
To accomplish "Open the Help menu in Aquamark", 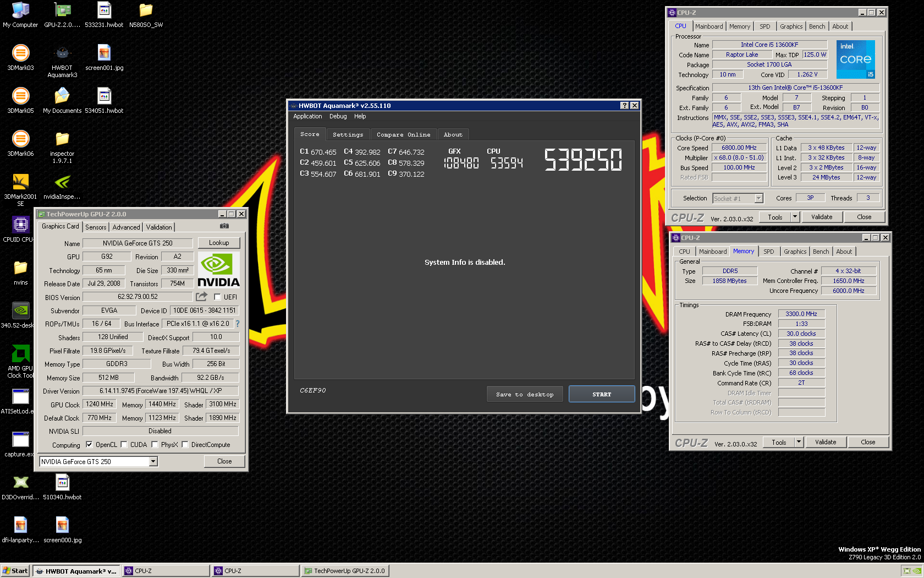I will coord(360,116).
